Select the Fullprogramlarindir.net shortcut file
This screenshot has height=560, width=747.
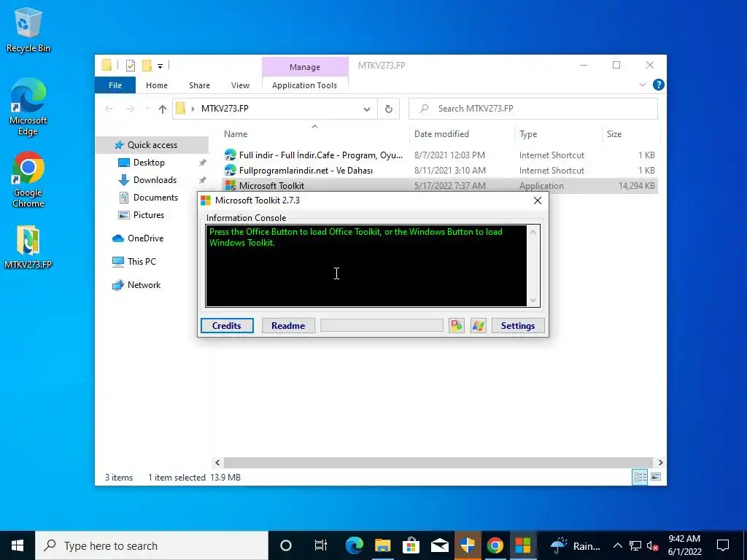click(x=440, y=171)
